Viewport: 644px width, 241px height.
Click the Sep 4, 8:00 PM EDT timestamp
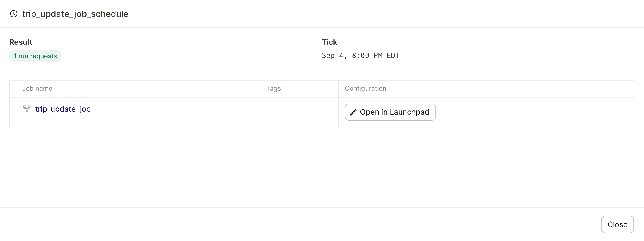[360, 56]
